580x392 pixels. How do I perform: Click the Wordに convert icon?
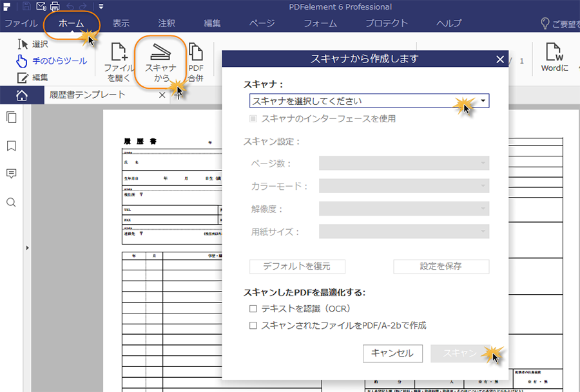pyautogui.click(x=554, y=57)
